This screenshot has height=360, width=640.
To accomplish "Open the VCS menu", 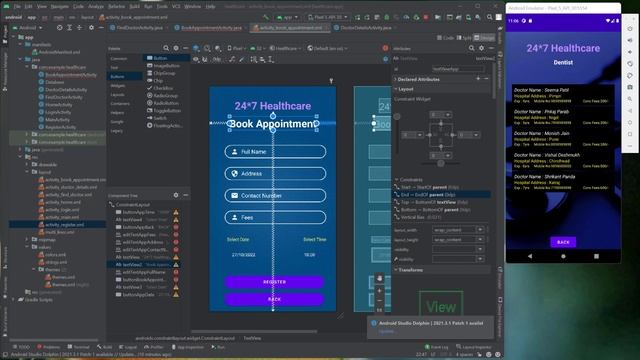I will click(176, 7).
